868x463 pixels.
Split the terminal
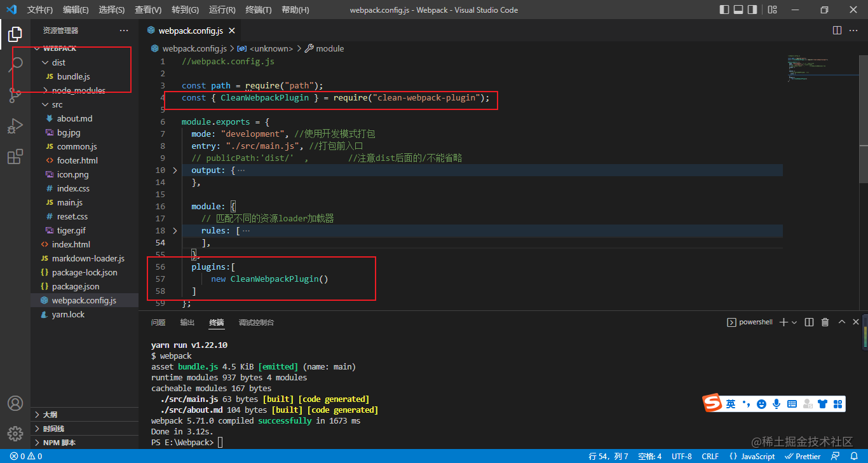coord(809,322)
